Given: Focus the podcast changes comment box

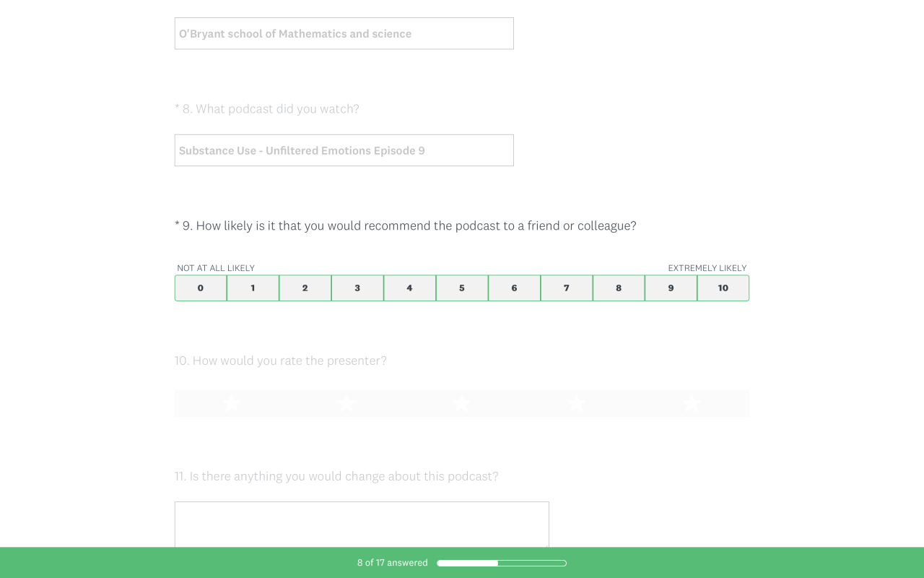Looking at the screenshot, I should pos(361,525).
